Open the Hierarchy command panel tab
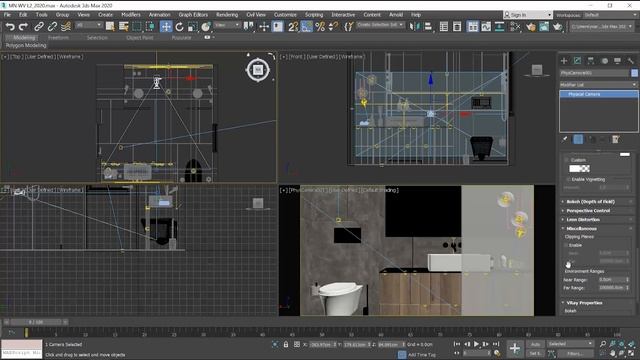Image resolution: width=640 pixels, height=360 pixels. click(x=591, y=61)
